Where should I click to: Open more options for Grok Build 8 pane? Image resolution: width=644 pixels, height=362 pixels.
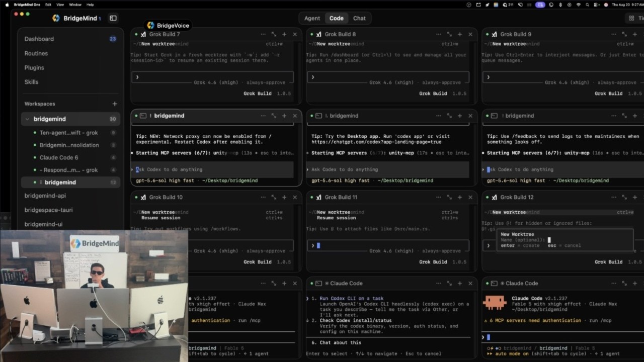tap(438, 34)
